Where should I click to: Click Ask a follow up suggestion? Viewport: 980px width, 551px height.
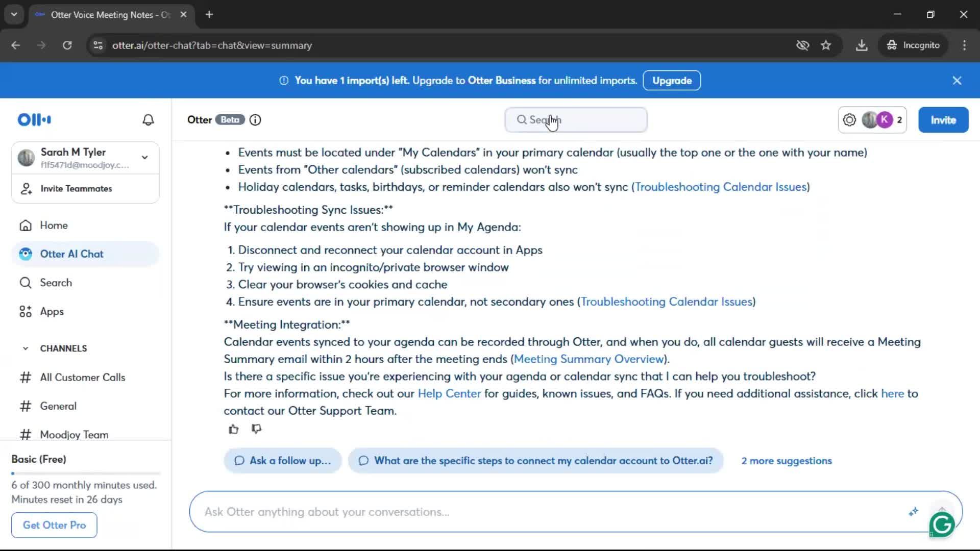[283, 461]
